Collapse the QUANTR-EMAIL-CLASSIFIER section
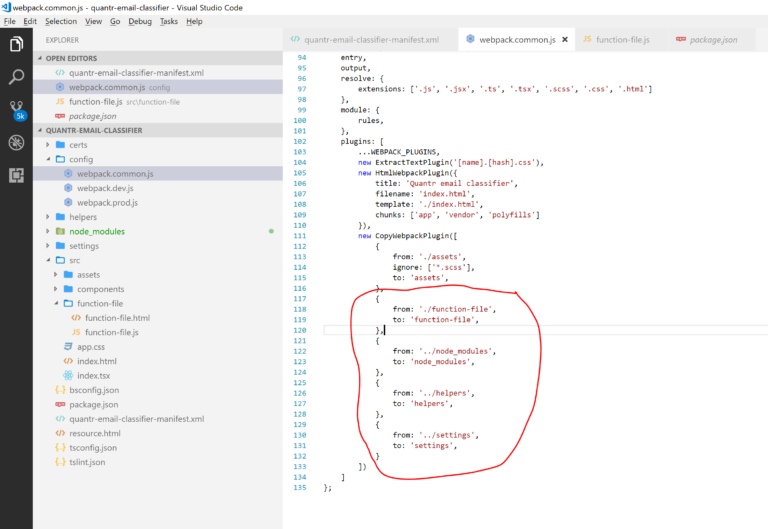This screenshot has width=768, height=529. tap(40, 130)
